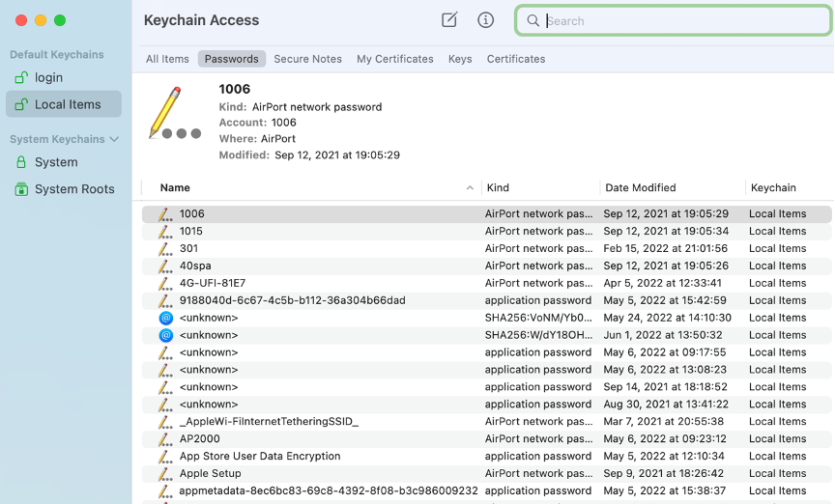Click the info icon in the toolbar

coord(486,20)
